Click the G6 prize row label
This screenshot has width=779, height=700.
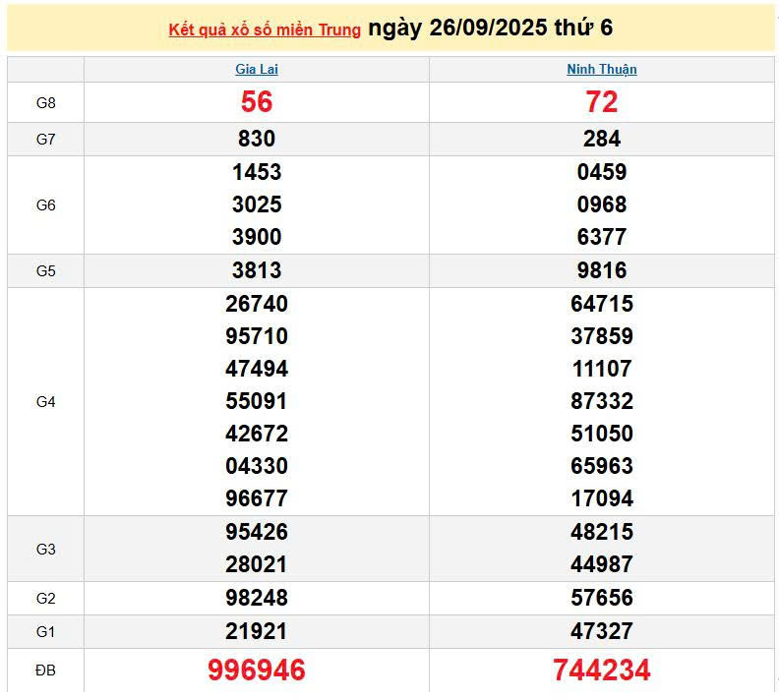[45, 205]
